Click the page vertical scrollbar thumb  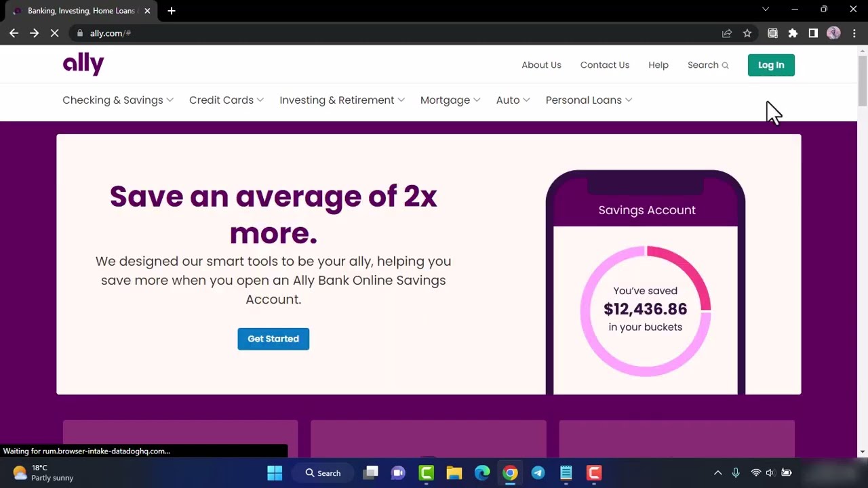coord(862,81)
